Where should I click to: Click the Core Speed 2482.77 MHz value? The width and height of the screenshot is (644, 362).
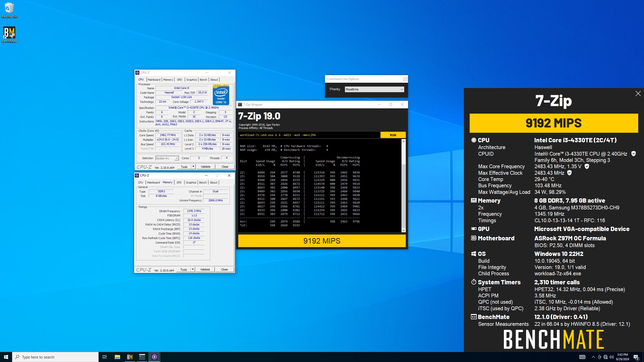168,135
